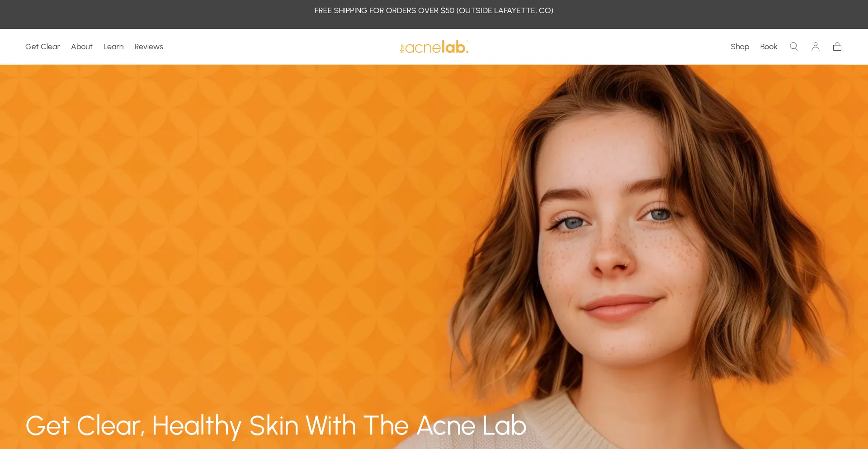
Task: Click the hero headline about healthy skin
Action: click(x=276, y=426)
